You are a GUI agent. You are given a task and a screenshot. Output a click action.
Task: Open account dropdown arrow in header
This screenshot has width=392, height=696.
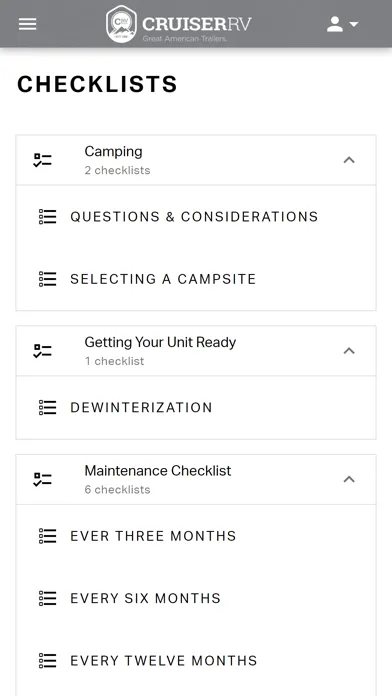(x=354, y=24)
